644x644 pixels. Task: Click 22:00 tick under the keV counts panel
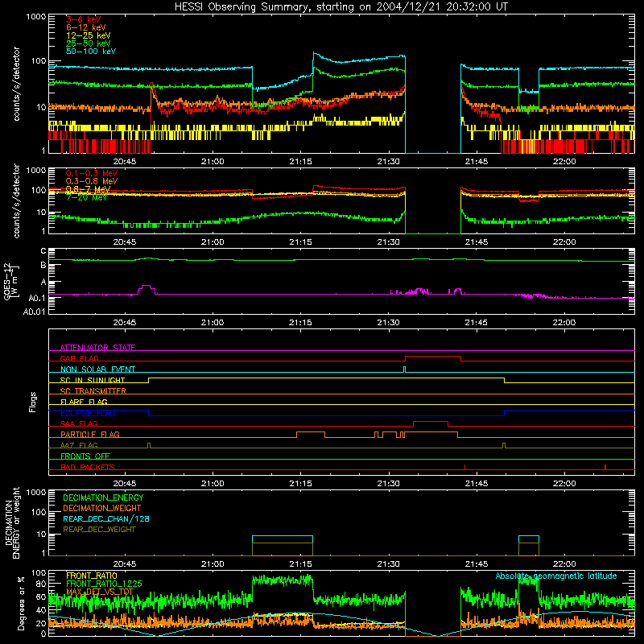click(x=564, y=162)
